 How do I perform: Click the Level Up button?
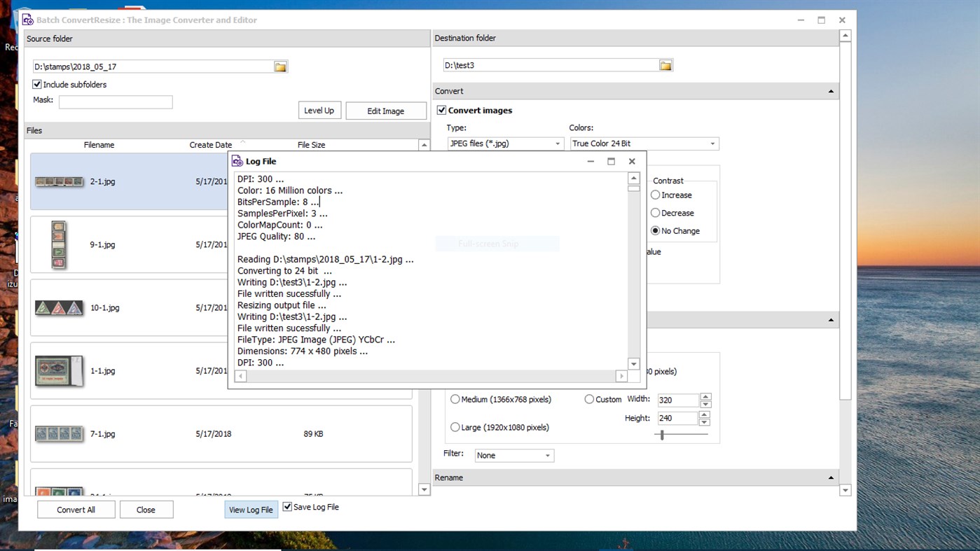click(x=319, y=110)
